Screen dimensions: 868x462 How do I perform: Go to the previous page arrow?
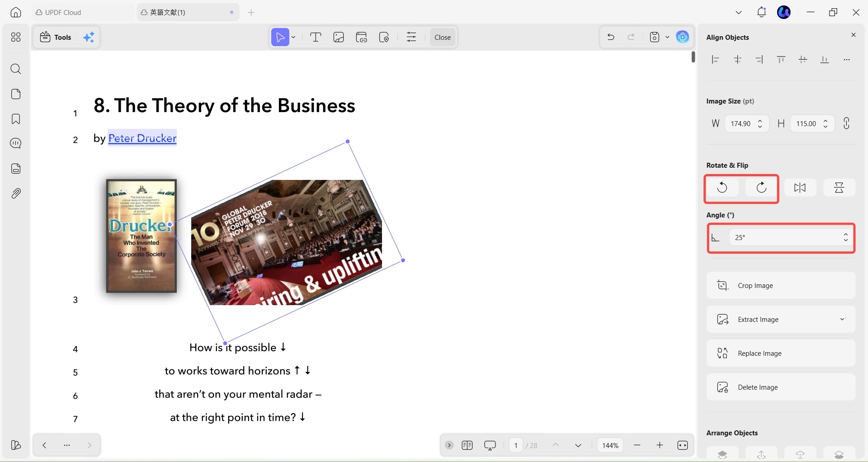pyautogui.click(x=556, y=445)
